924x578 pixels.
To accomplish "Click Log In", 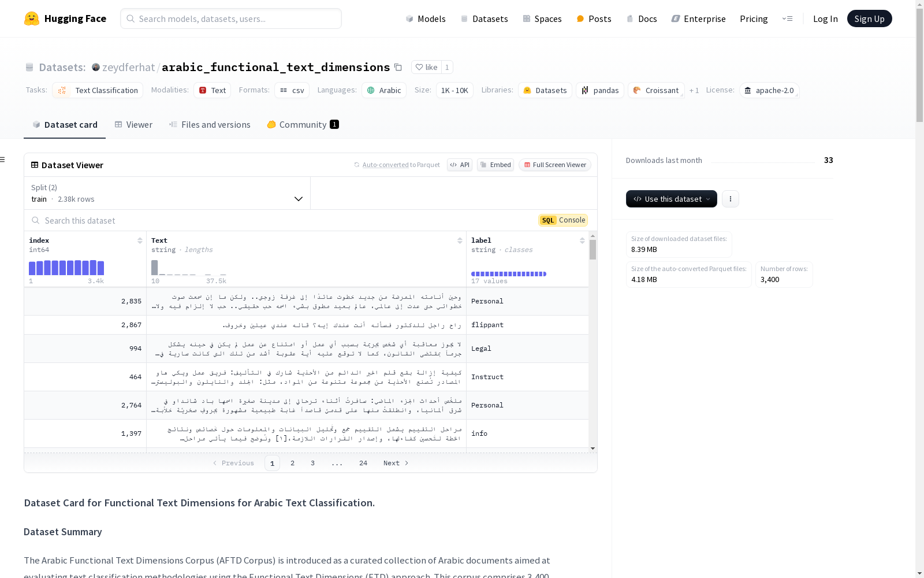I will 825,18.
